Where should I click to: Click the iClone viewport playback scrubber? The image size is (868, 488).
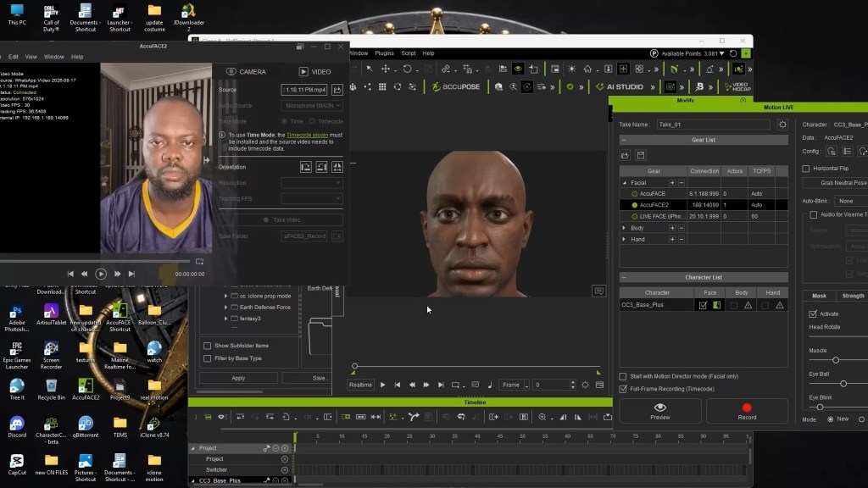point(355,366)
